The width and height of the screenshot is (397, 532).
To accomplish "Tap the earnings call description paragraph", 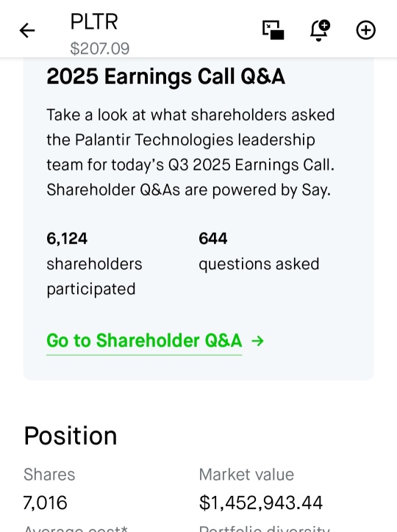I will click(190, 152).
